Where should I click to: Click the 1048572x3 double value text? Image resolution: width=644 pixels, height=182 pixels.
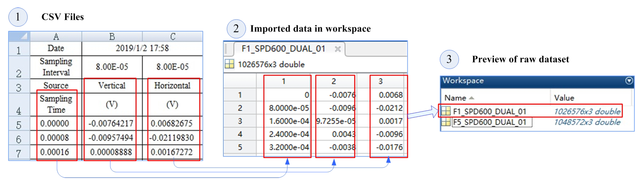click(x=587, y=122)
